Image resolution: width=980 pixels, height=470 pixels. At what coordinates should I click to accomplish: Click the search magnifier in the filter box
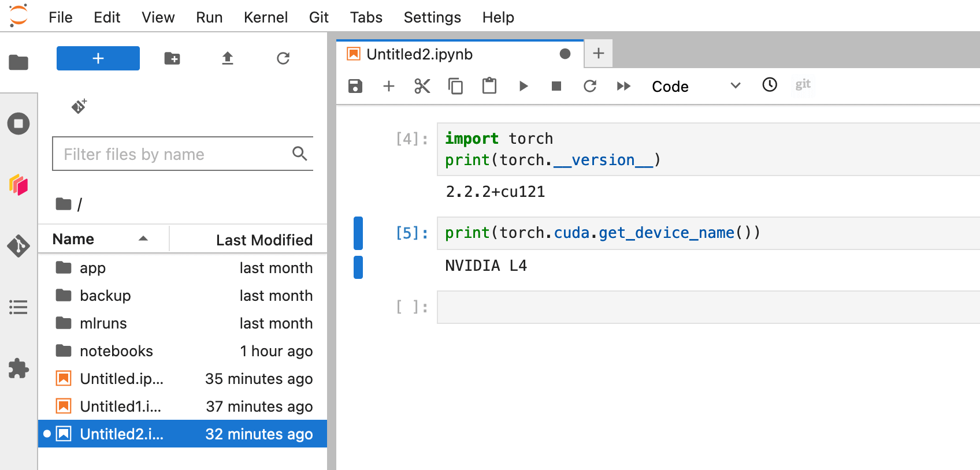[x=300, y=154]
